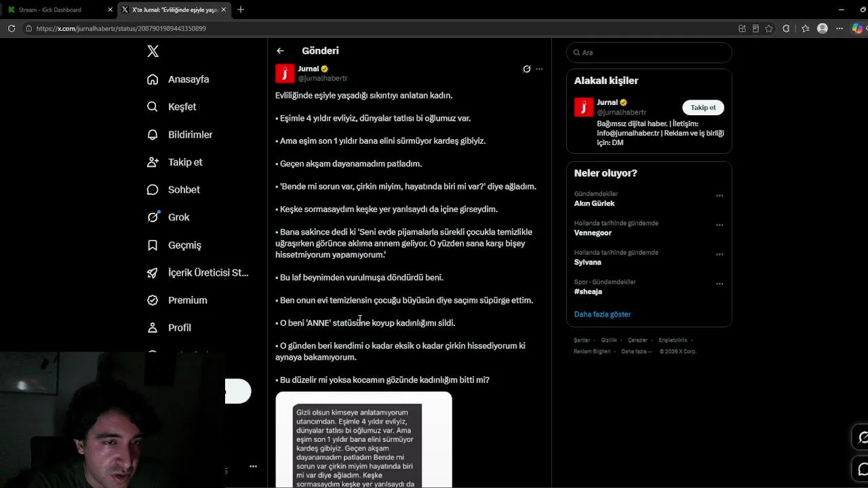View site information lock icon
The width and height of the screenshot is (868, 488).
[28, 28]
